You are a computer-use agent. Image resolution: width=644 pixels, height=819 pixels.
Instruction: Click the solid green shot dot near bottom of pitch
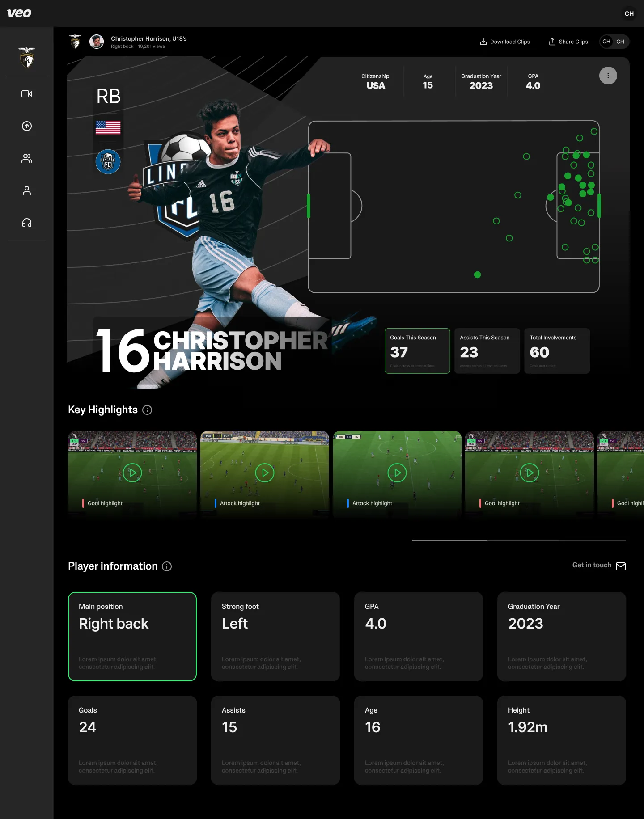pos(478,274)
